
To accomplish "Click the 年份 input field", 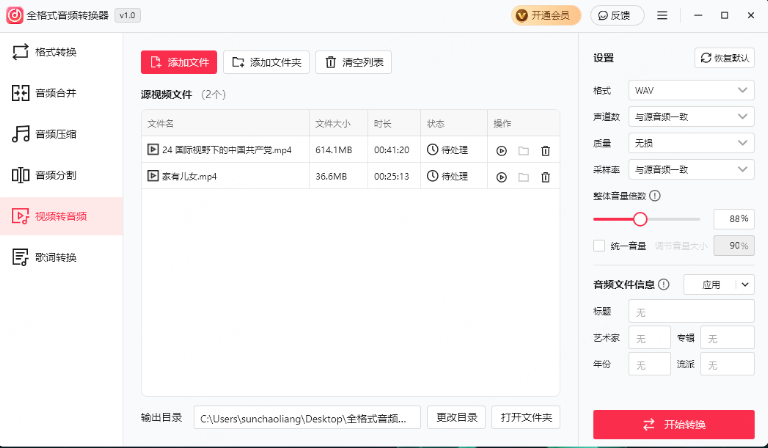I will point(649,364).
